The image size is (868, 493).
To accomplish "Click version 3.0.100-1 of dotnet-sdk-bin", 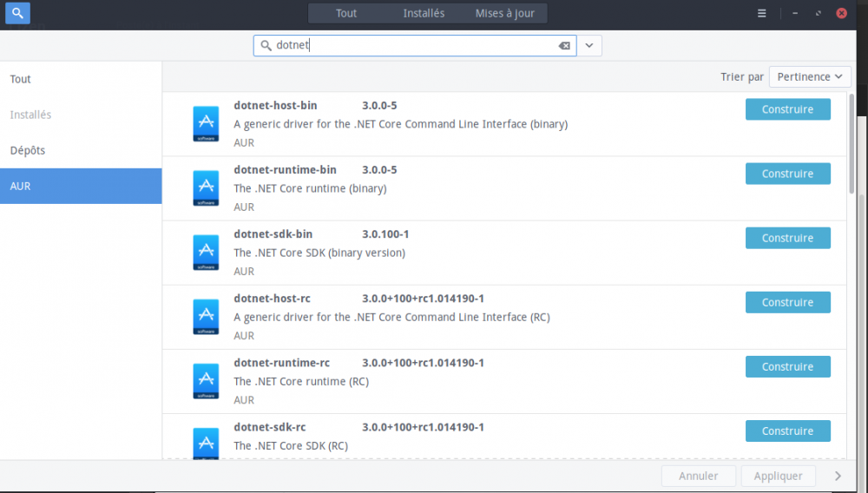I will click(385, 234).
